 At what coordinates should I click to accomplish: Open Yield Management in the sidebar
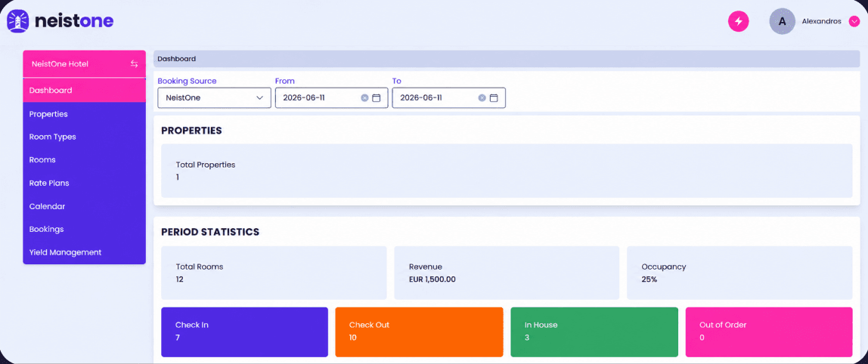(84, 252)
